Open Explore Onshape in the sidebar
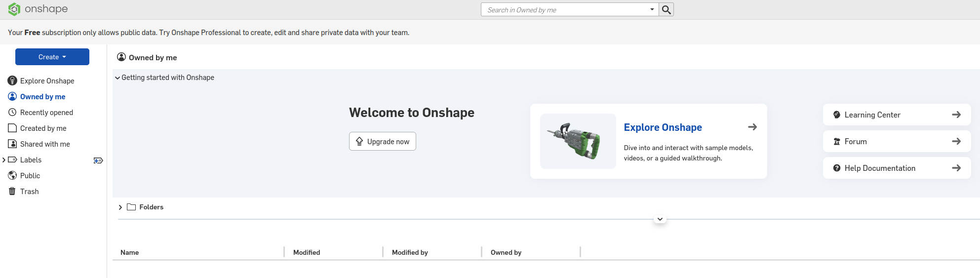Screen dimensions: 980x278 tap(47, 81)
